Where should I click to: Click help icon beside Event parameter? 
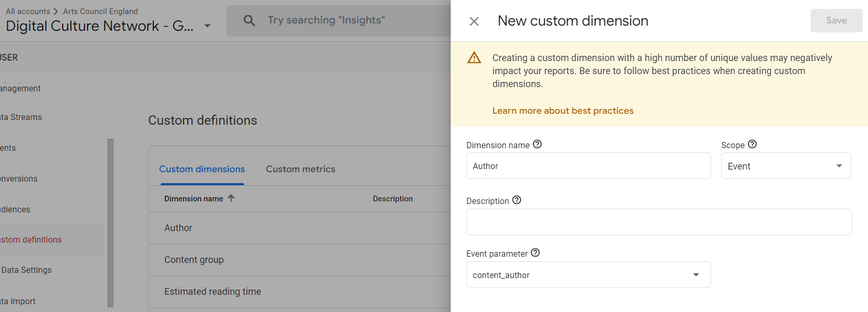[535, 253]
